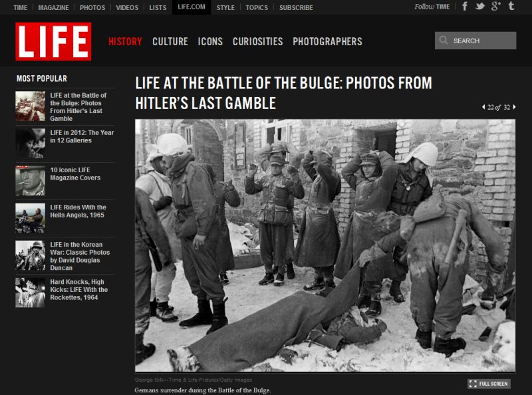532x395 pixels.
Task: Open the VIDEOS top bar item
Action: click(x=127, y=7)
